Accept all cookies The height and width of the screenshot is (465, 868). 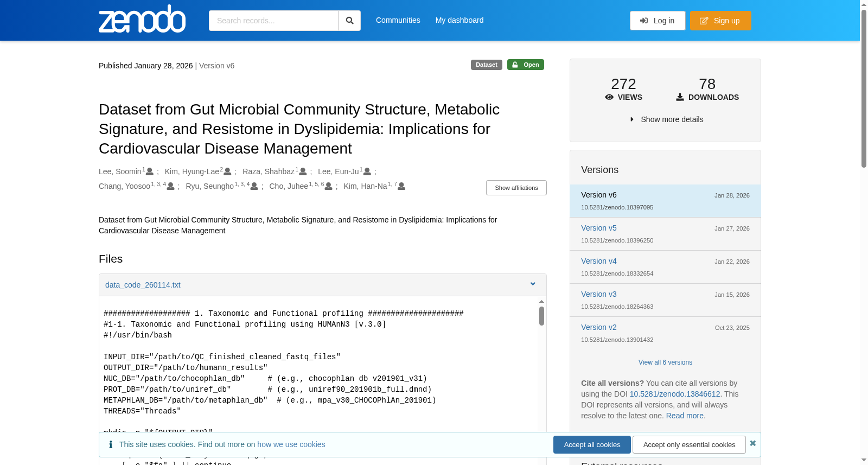(592, 444)
